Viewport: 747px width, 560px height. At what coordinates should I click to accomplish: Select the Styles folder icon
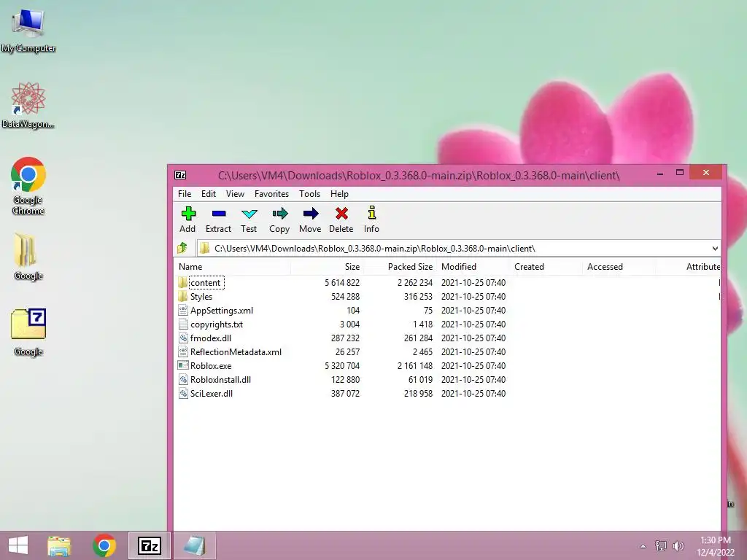coord(182,296)
